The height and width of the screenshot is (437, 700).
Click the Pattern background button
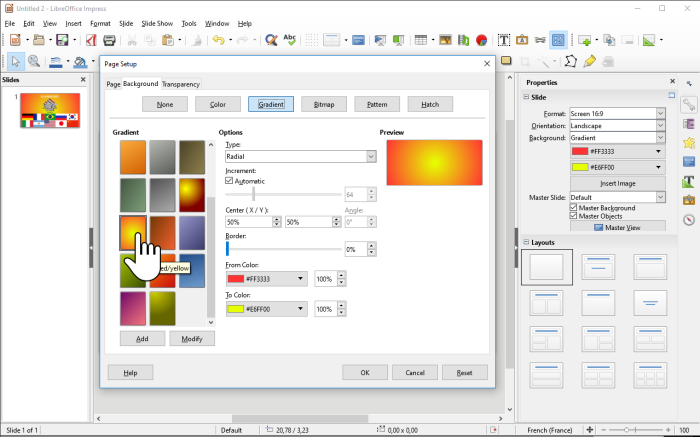[x=377, y=104]
